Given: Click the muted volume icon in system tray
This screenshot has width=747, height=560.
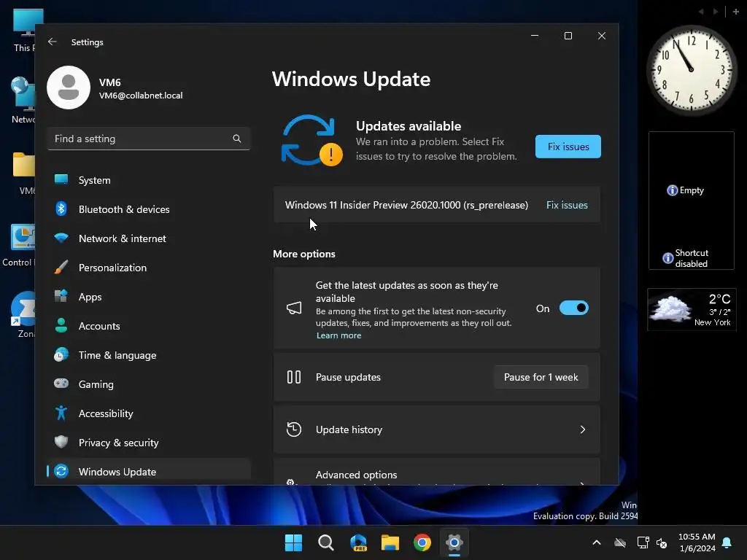Looking at the screenshot, I should pyautogui.click(x=662, y=542).
